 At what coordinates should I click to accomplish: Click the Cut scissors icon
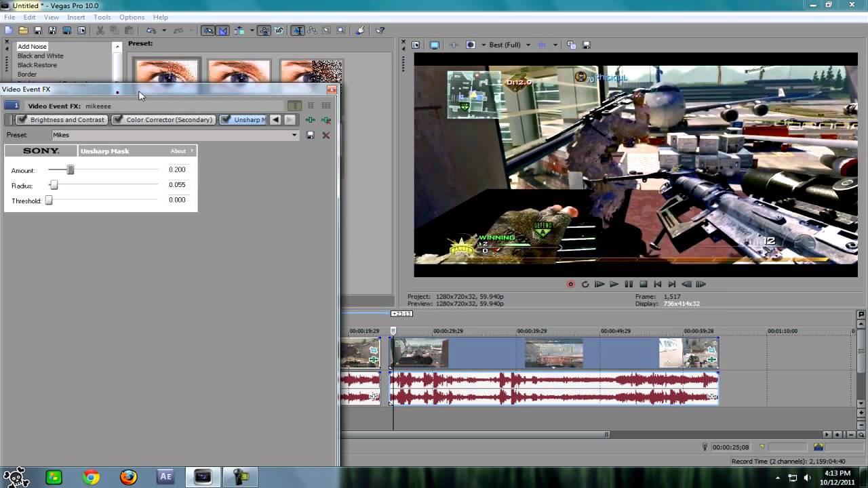pyautogui.click(x=100, y=30)
